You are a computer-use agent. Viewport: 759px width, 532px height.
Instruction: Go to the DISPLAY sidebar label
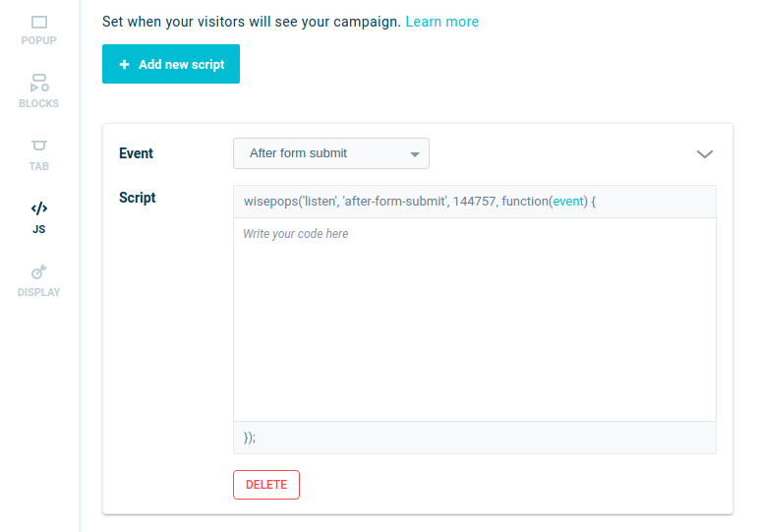click(x=38, y=292)
